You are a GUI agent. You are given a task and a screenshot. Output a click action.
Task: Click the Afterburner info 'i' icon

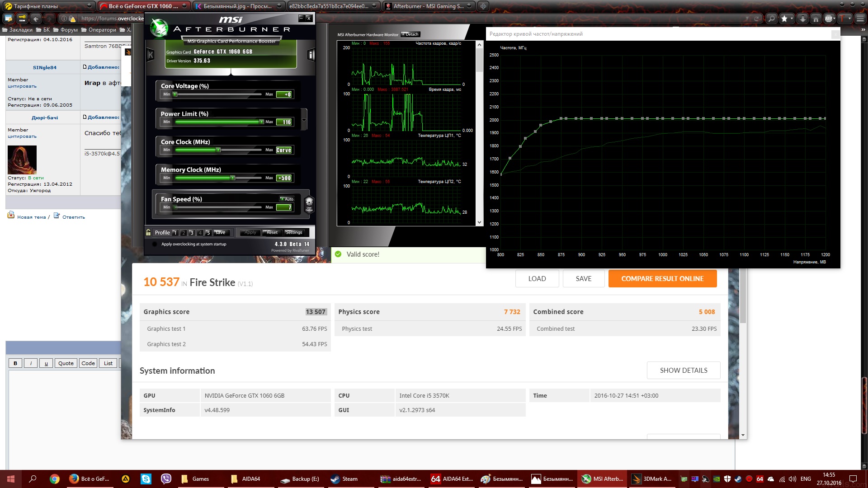[x=311, y=55]
